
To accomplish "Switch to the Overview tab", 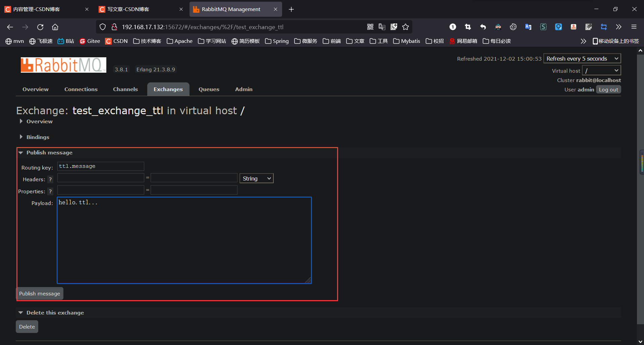I will (36, 89).
